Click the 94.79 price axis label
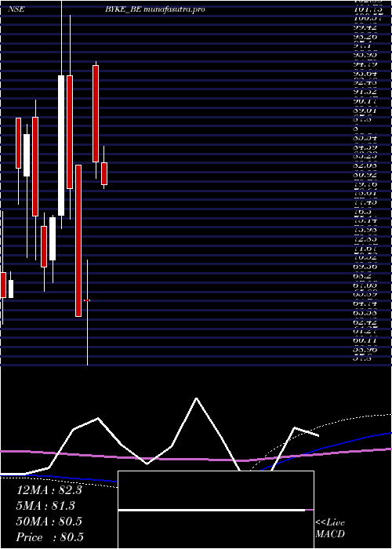Viewport: 392px width, 549px height. pyautogui.click(x=366, y=64)
